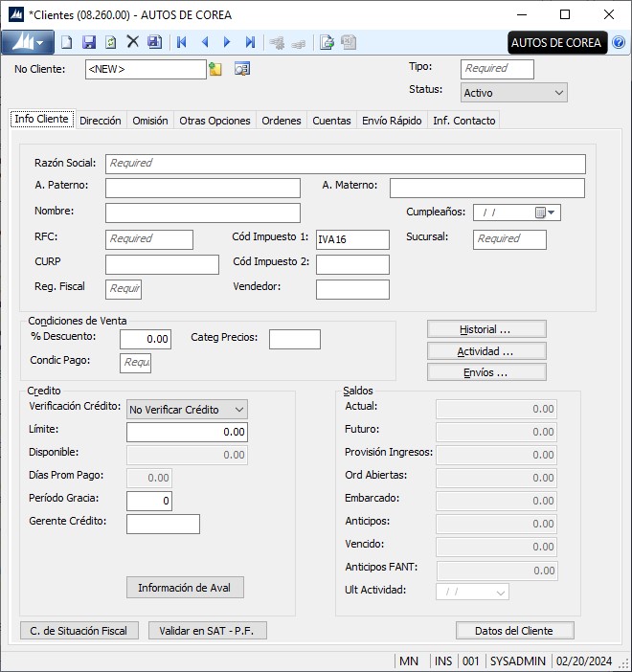
Task: Click into the Razón Social field
Action: click(x=345, y=164)
